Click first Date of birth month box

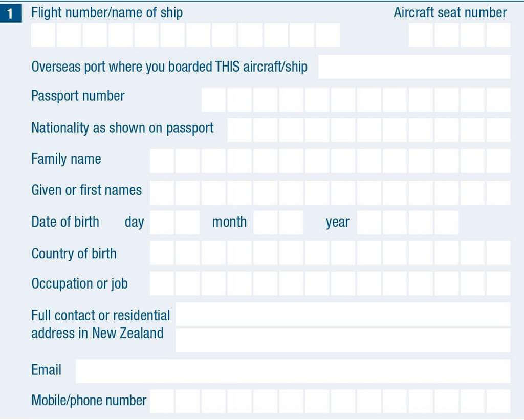coord(266,222)
